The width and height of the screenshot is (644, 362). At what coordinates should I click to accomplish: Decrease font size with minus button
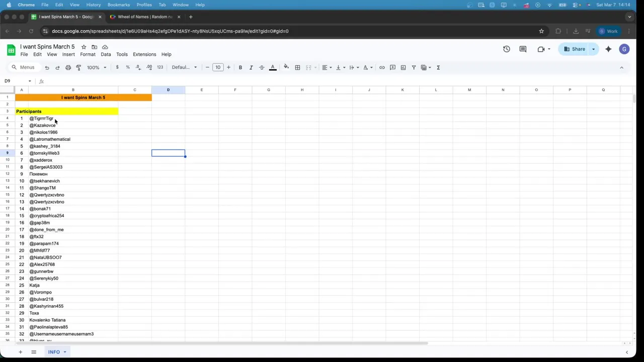pos(207,67)
